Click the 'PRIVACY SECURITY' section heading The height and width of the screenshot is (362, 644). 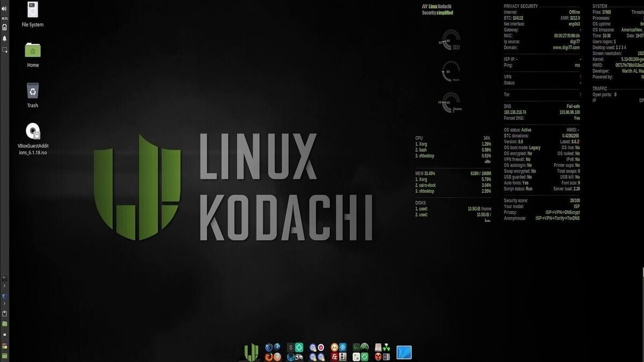[521, 6]
